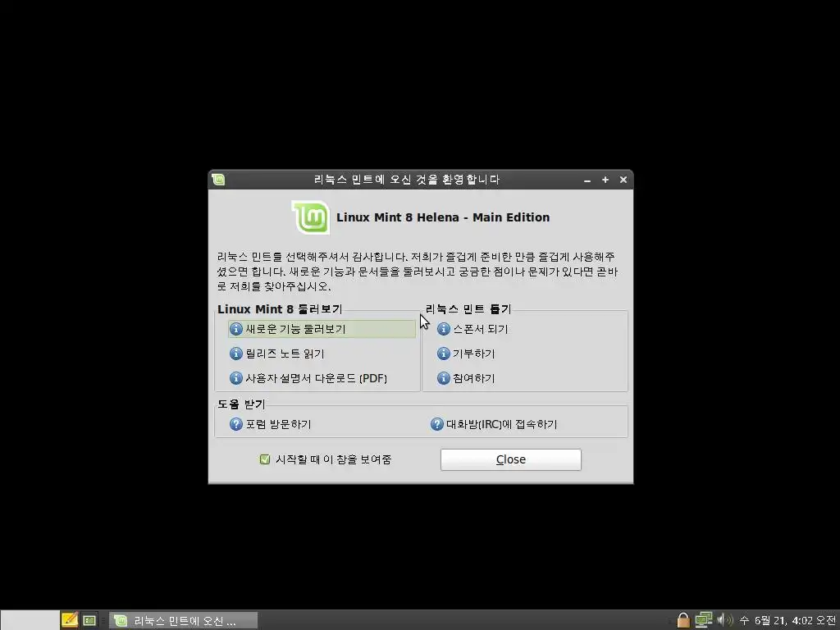840x630 pixels.
Task: Minimize the welcome window
Action: pos(587,180)
